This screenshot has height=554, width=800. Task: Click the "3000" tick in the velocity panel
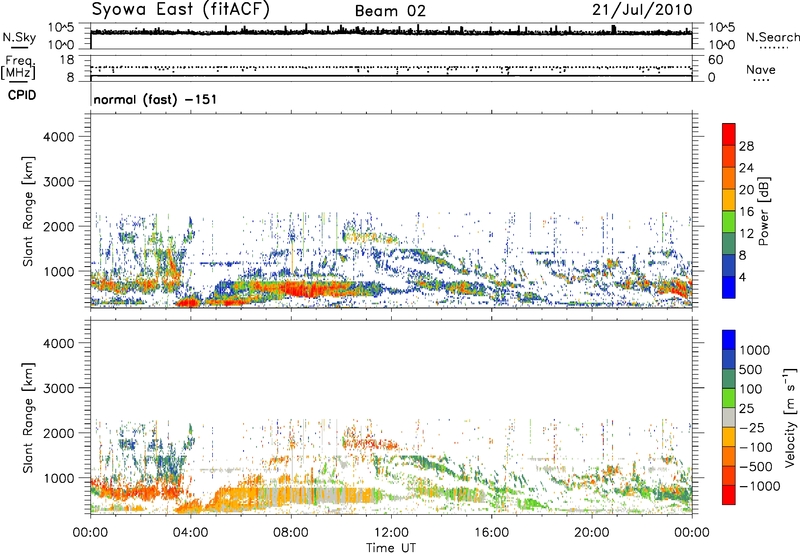click(x=59, y=388)
